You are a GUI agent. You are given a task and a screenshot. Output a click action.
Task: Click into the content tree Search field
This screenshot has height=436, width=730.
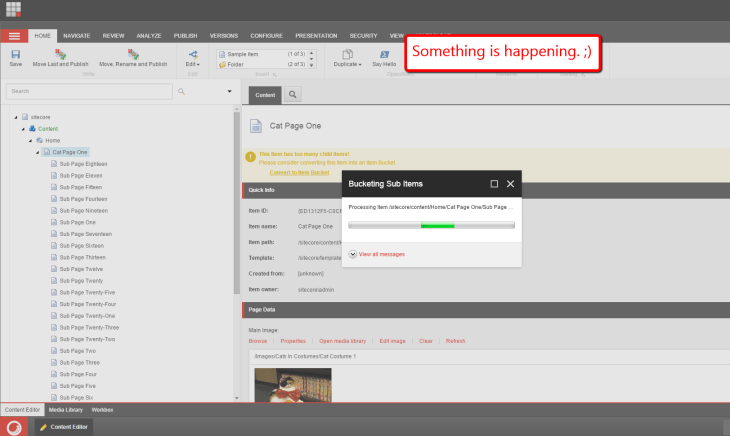coord(88,91)
